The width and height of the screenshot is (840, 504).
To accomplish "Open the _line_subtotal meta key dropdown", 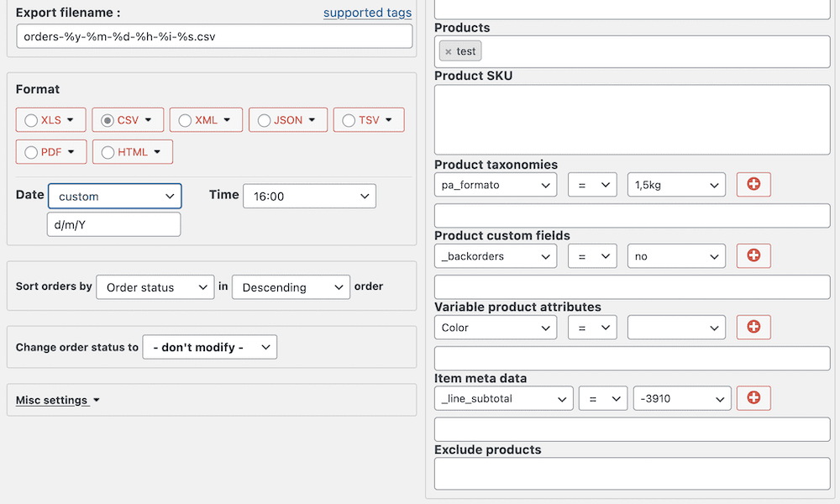I will pyautogui.click(x=503, y=398).
